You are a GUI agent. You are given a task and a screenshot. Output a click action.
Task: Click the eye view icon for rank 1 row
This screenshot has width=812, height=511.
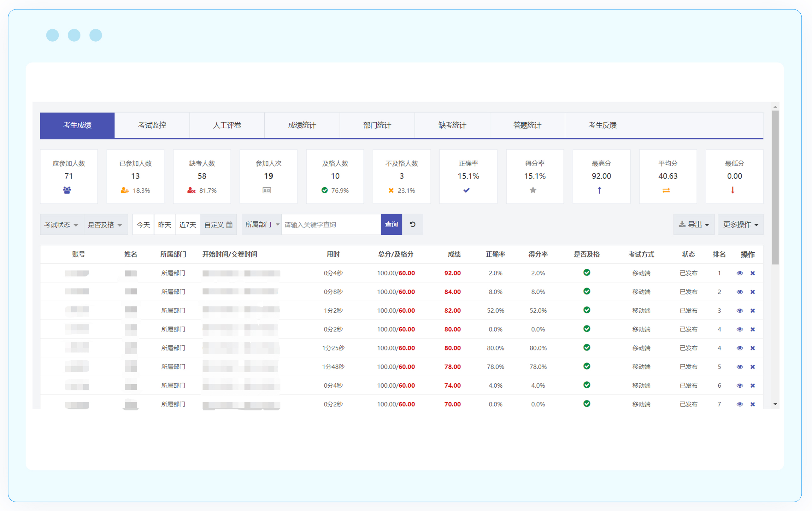(739, 273)
